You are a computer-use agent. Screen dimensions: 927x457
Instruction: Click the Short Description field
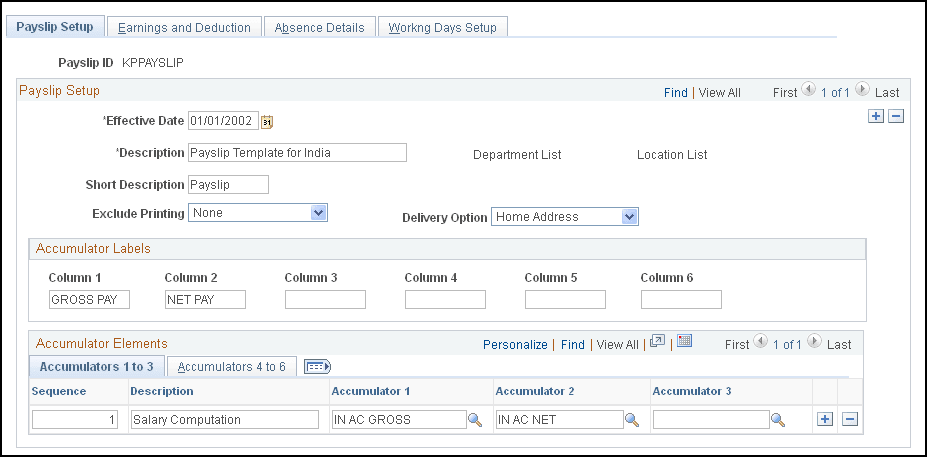point(228,184)
